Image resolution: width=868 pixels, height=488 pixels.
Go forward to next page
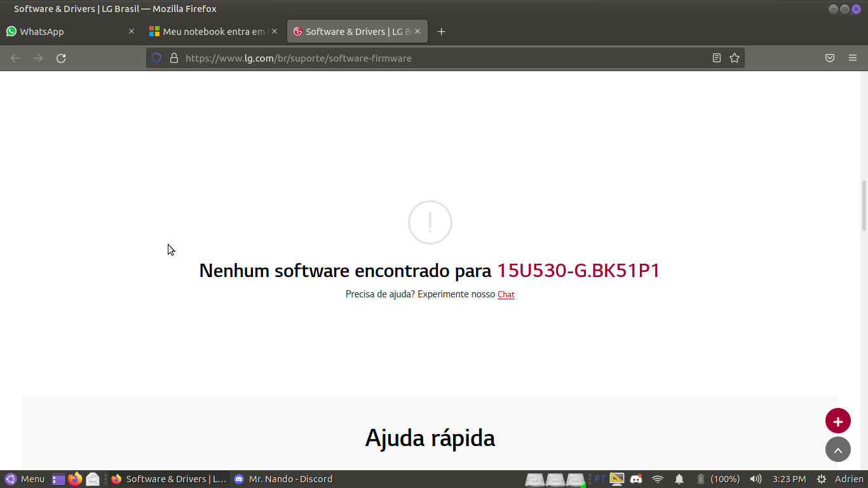point(38,58)
